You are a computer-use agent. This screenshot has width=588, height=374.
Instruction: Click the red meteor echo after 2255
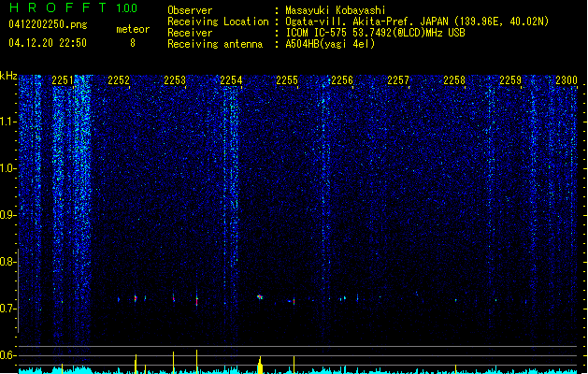tap(294, 301)
